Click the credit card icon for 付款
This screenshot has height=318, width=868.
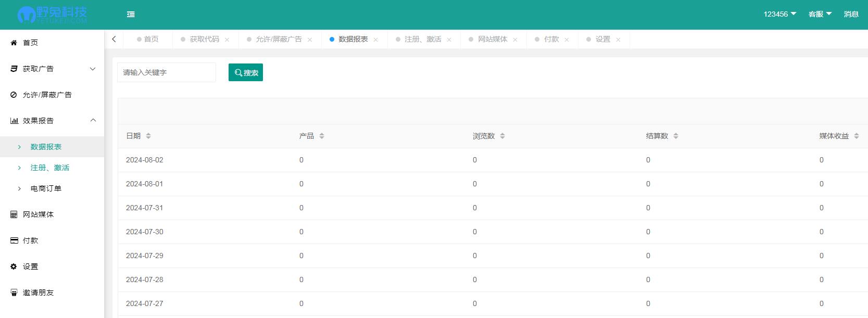click(x=14, y=240)
